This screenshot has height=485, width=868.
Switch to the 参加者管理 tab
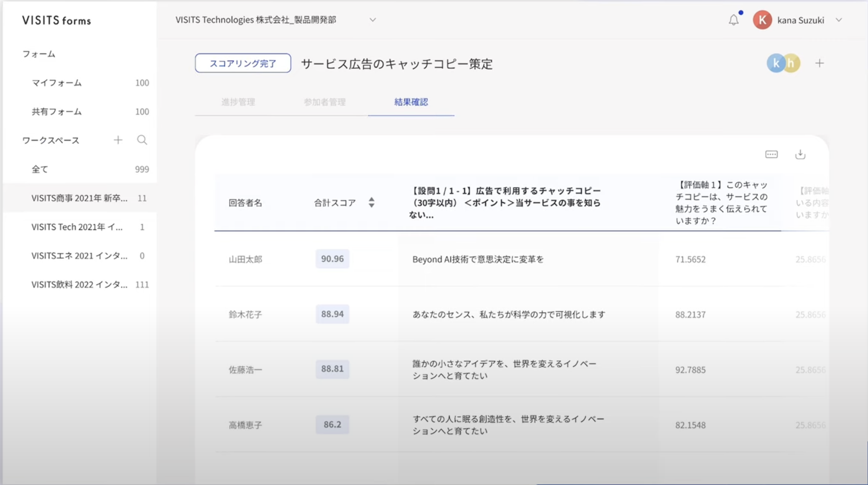(325, 102)
